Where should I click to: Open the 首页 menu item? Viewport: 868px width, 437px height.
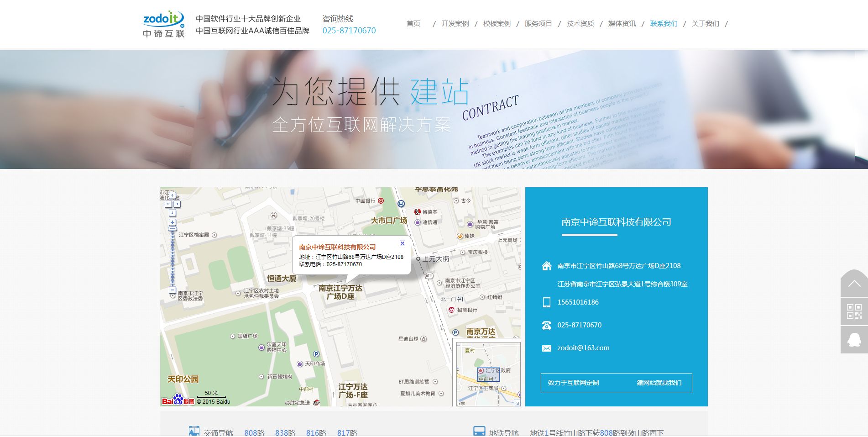click(x=413, y=24)
